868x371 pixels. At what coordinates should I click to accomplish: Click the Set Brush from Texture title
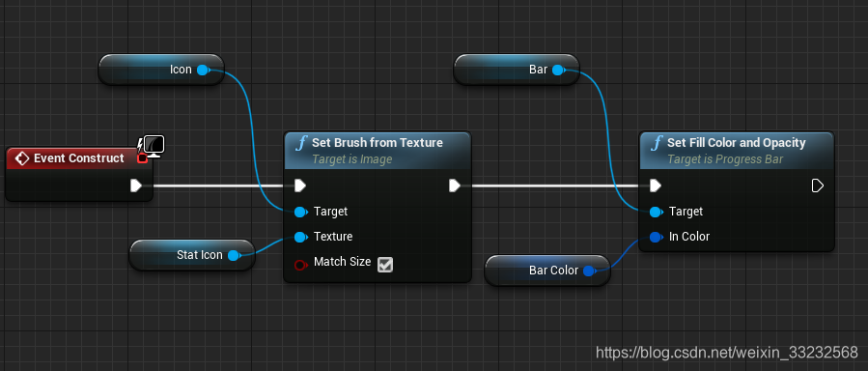point(377,143)
